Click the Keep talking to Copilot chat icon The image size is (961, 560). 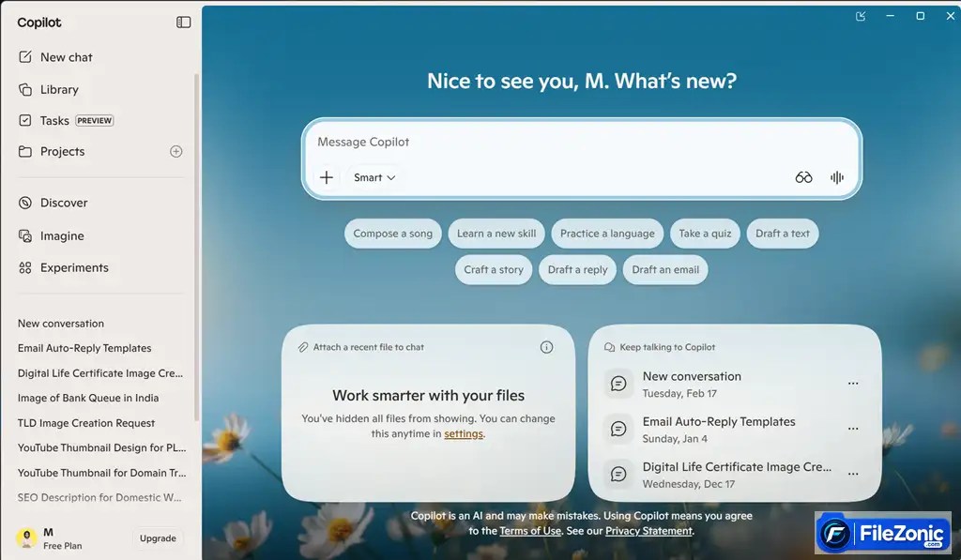[609, 347]
